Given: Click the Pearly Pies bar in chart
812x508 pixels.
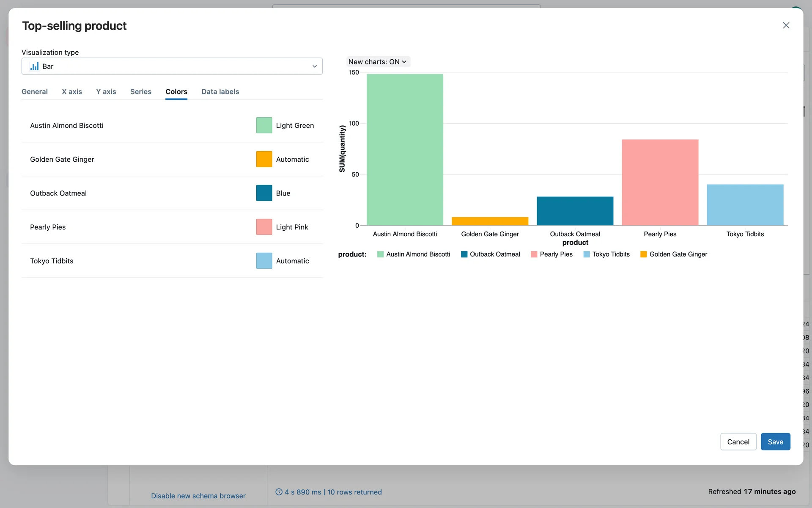Looking at the screenshot, I should pos(660,182).
